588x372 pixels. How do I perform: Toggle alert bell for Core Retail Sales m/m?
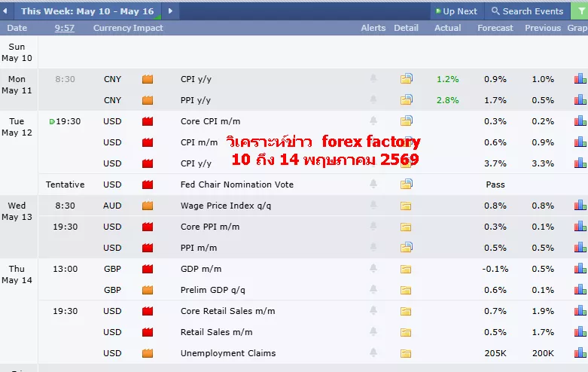tap(373, 310)
